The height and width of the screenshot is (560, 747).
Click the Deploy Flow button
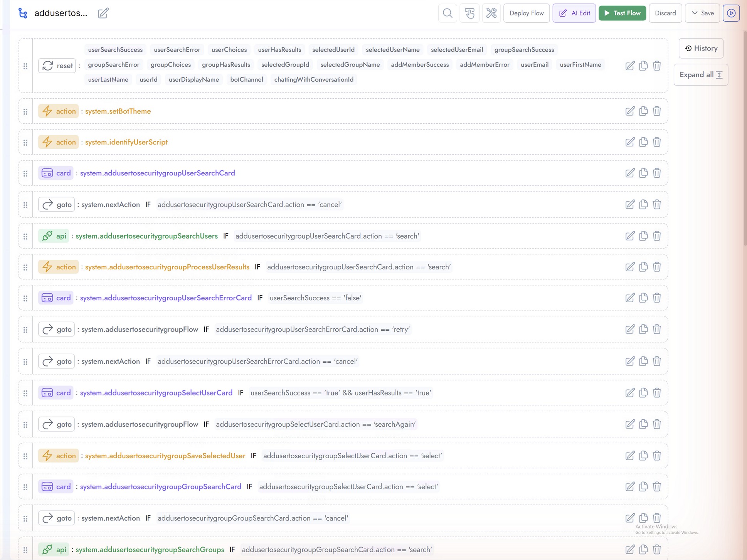pos(527,13)
